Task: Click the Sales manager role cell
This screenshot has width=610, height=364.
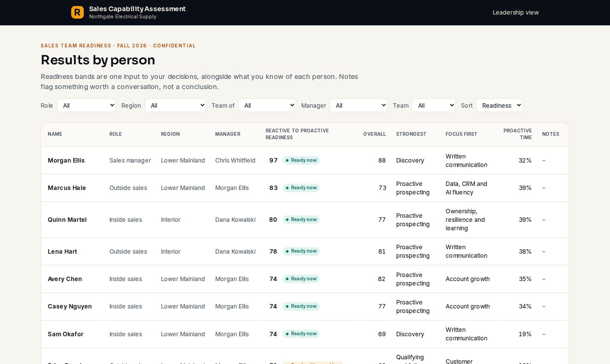Action: tap(130, 160)
